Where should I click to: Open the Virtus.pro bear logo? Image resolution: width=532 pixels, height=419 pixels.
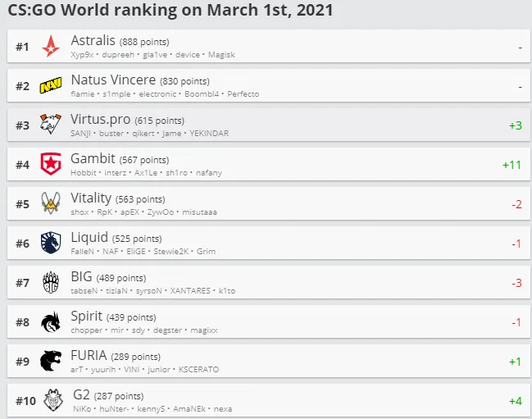[x=51, y=124]
